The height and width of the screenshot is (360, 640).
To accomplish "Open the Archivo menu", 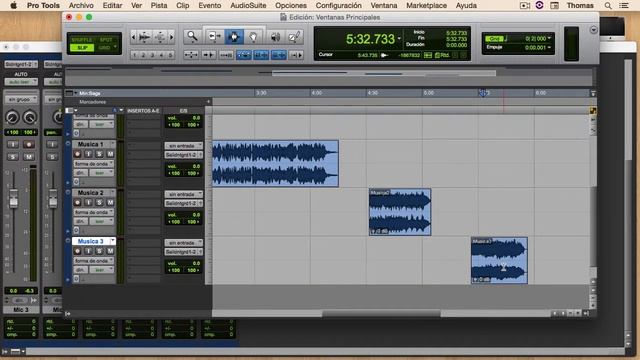I will [81, 5].
